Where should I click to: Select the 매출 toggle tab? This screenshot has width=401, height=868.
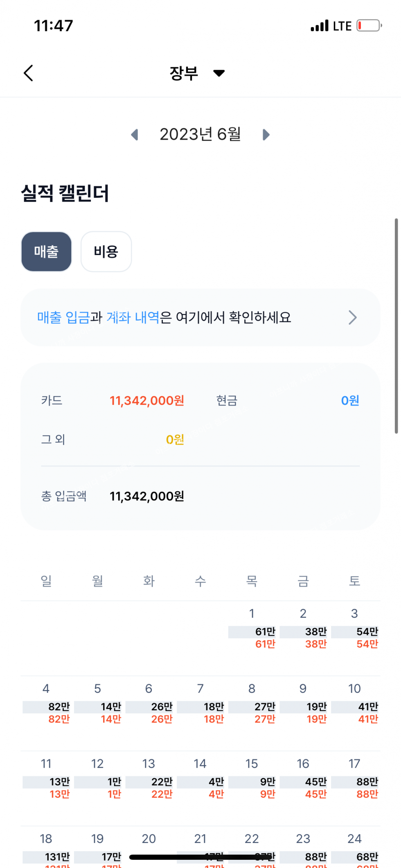[x=46, y=251]
